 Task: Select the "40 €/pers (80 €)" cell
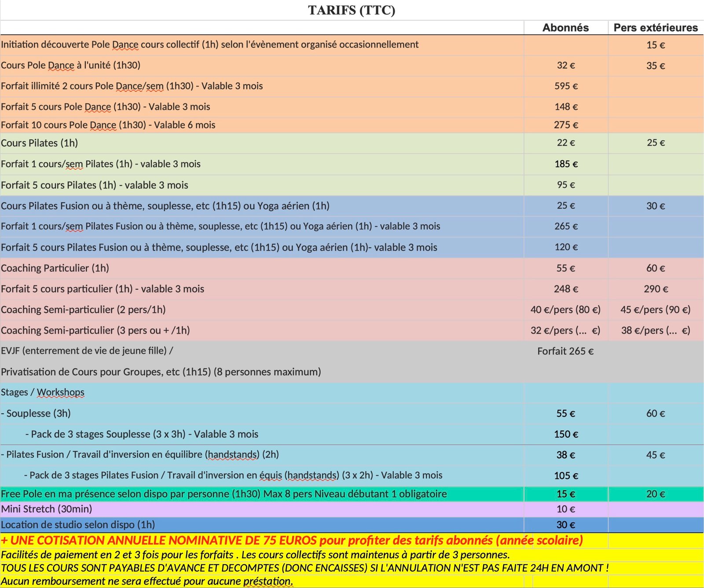pos(565,310)
